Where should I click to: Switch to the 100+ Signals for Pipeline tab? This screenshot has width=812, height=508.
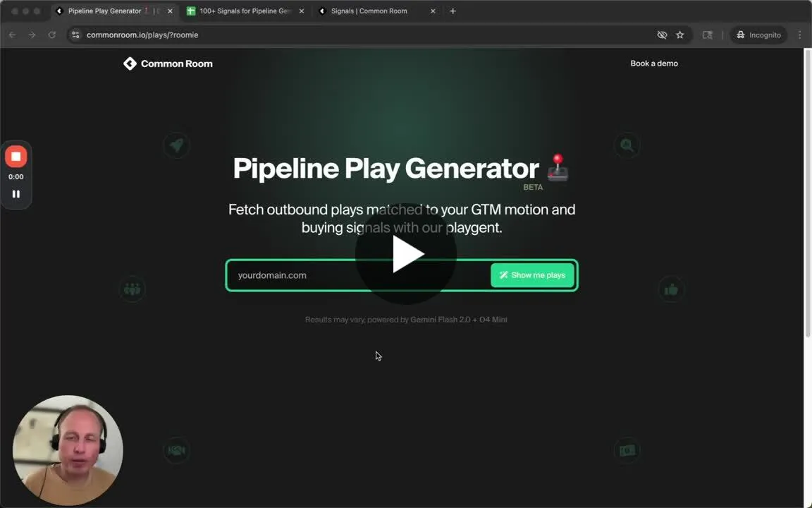tap(245, 11)
